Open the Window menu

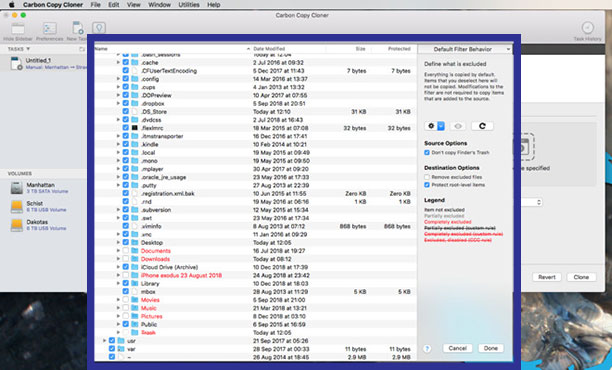159,5
